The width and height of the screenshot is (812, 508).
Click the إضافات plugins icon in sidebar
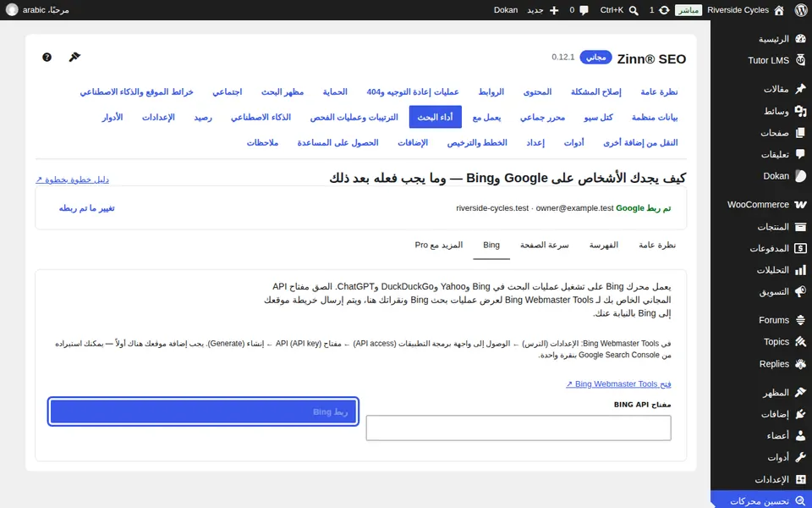pyautogui.click(x=801, y=414)
